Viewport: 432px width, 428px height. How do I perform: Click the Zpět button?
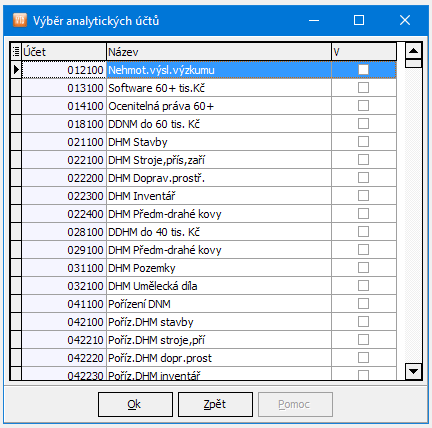[x=215, y=404]
